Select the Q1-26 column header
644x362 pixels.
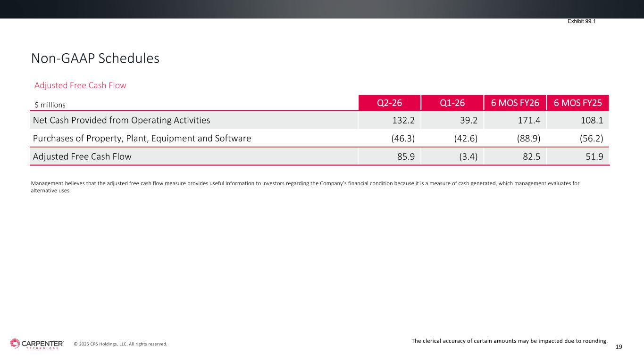coord(452,102)
